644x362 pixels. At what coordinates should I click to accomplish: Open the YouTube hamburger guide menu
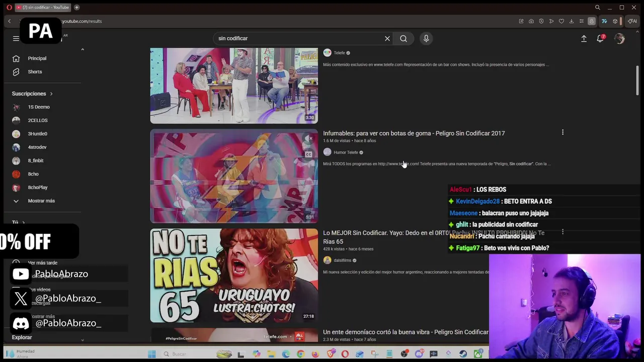[16, 38]
